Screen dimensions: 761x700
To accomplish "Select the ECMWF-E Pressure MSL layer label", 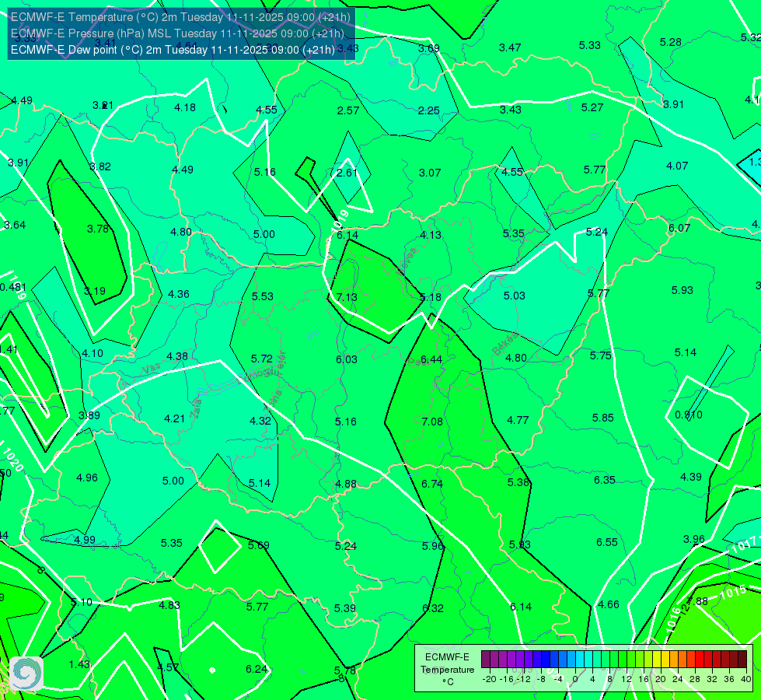I will coord(177,33).
